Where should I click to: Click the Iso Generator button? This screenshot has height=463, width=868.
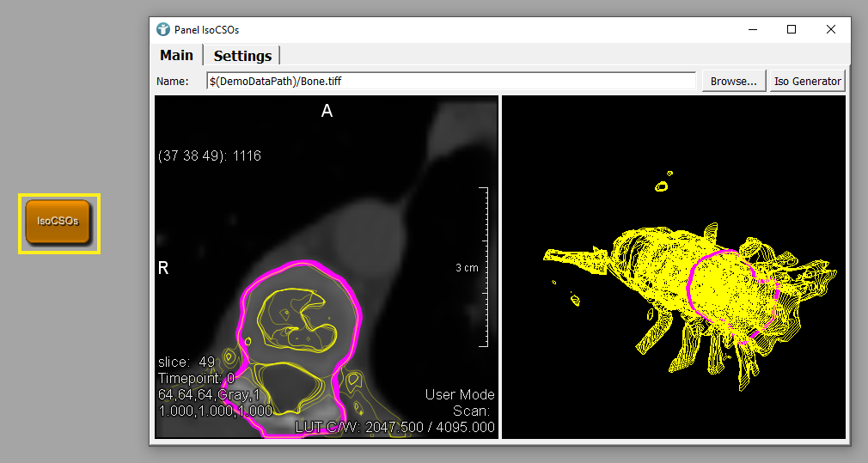807,81
